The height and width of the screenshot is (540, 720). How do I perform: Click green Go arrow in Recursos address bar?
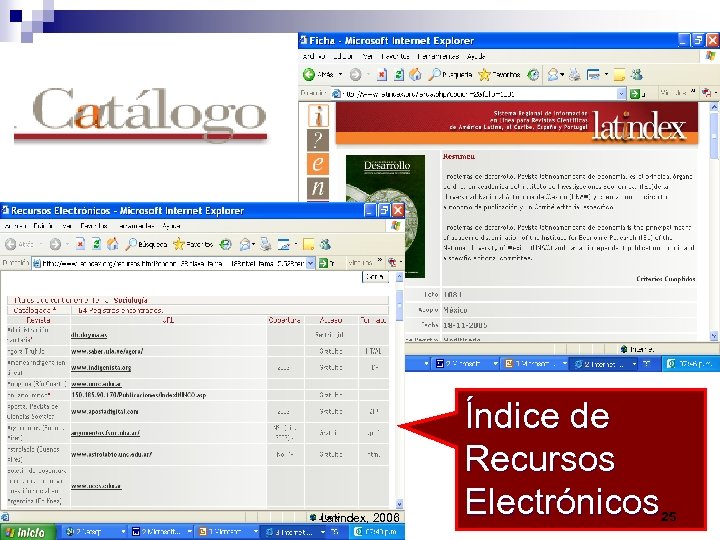(324, 263)
